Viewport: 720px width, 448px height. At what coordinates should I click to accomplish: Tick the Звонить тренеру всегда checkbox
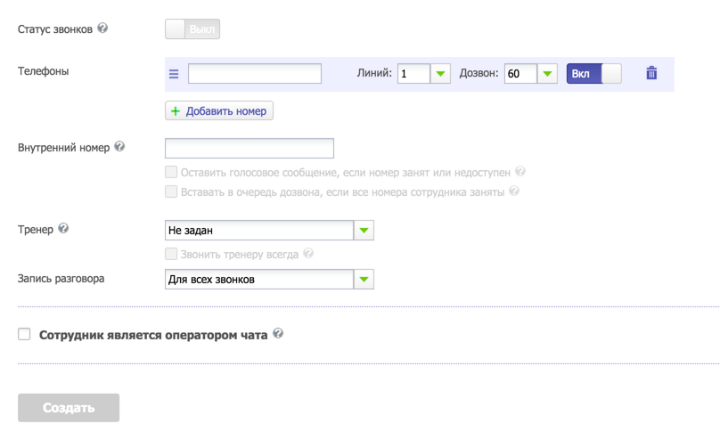pyautogui.click(x=172, y=254)
